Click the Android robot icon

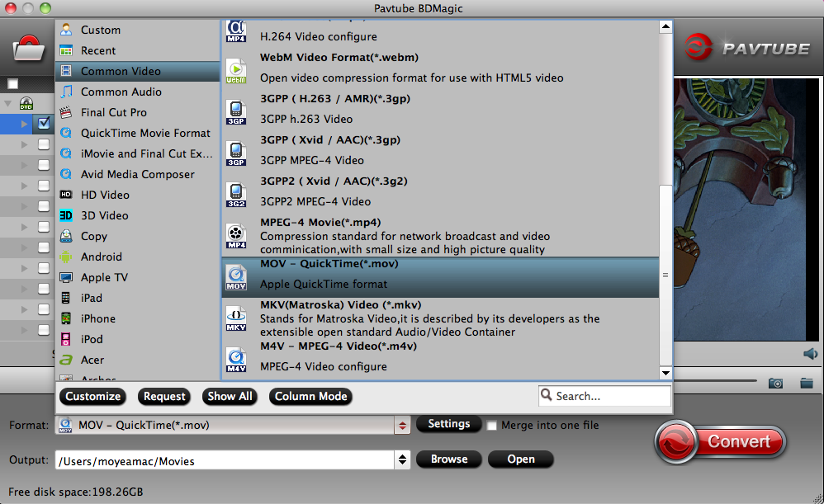66,257
